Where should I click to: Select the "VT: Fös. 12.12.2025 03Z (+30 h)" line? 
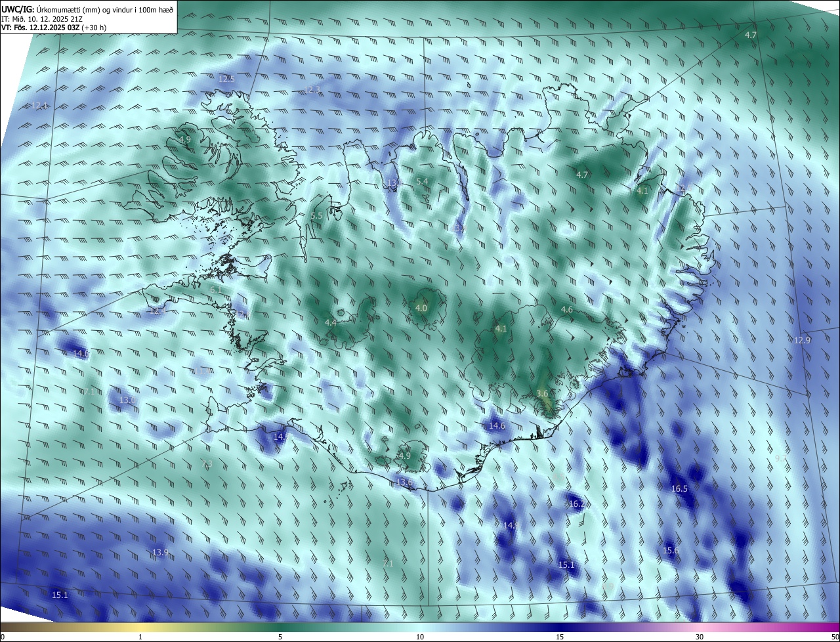pyautogui.click(x=54, y=28)
